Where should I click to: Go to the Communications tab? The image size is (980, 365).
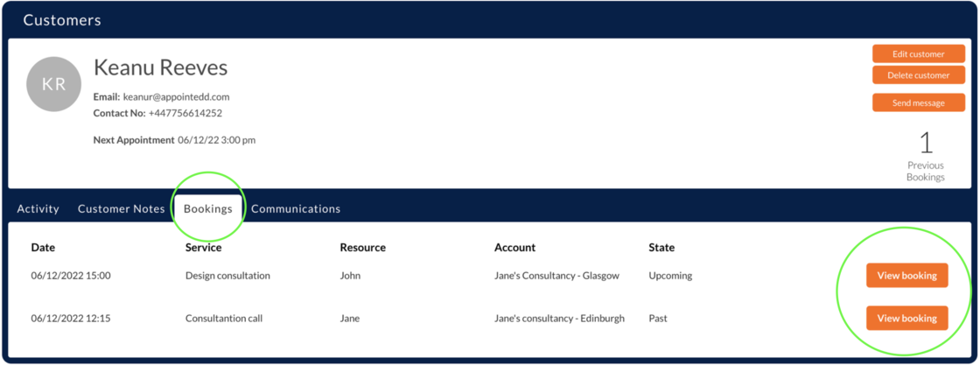[x=296, y=209]
